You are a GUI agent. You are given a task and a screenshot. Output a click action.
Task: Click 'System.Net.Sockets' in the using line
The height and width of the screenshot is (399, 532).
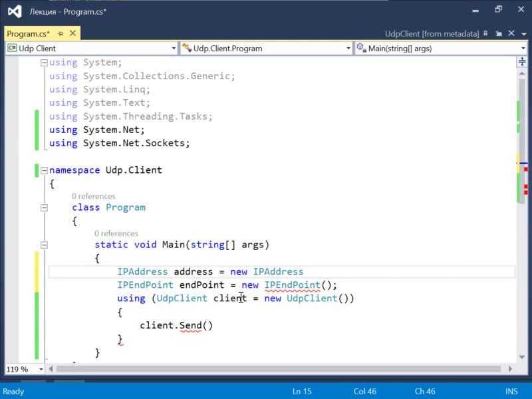coord(135,143)
